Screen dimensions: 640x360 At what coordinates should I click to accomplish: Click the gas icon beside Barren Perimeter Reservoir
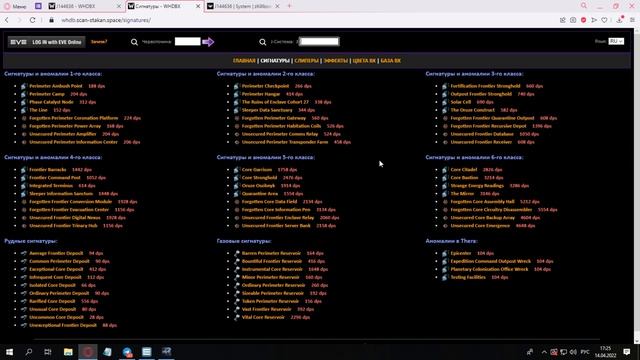click(237, 253)
